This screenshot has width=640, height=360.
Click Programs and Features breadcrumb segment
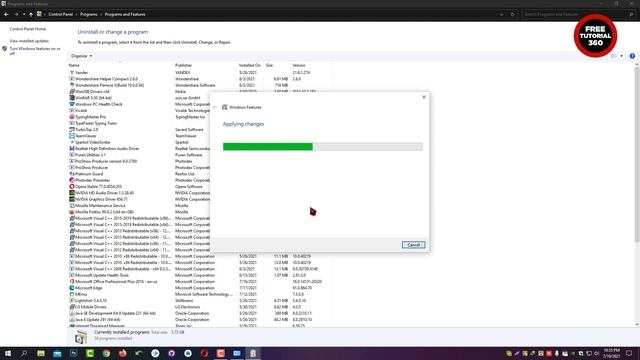pos(125,14)
